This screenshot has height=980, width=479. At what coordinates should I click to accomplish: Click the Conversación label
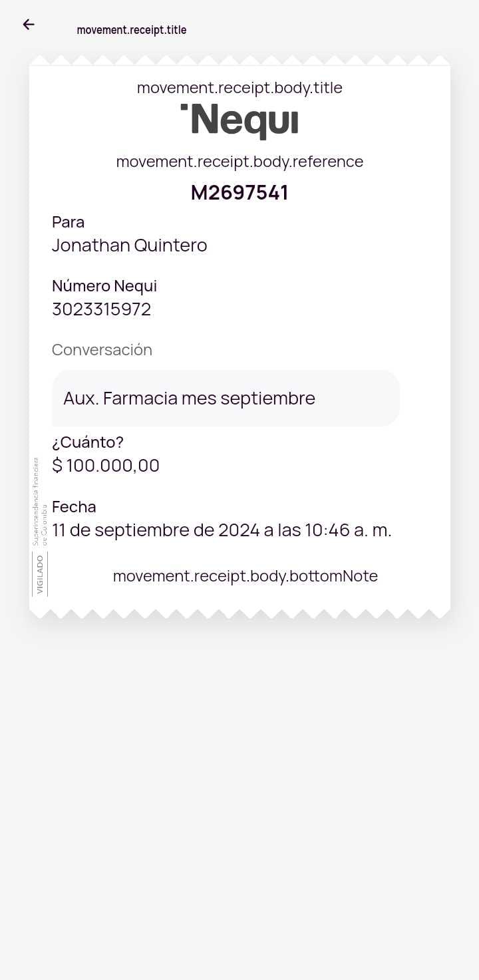click(102, 350)
